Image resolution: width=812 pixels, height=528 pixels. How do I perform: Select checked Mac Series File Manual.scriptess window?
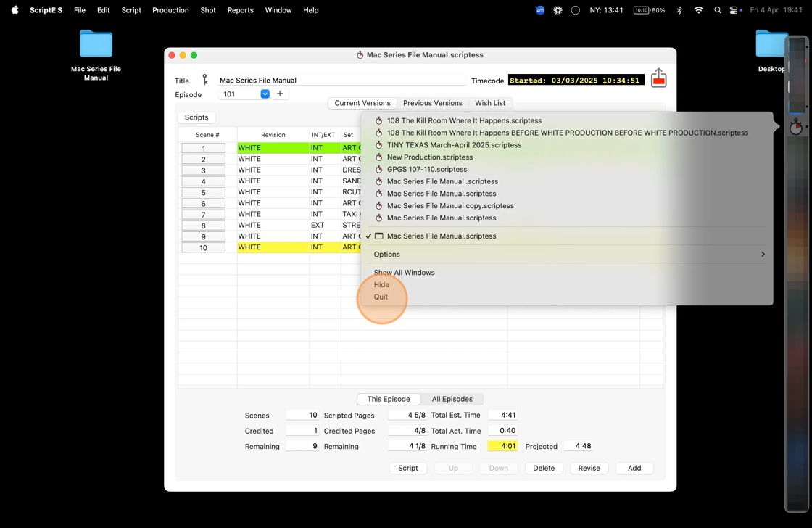tap(442, 236)
